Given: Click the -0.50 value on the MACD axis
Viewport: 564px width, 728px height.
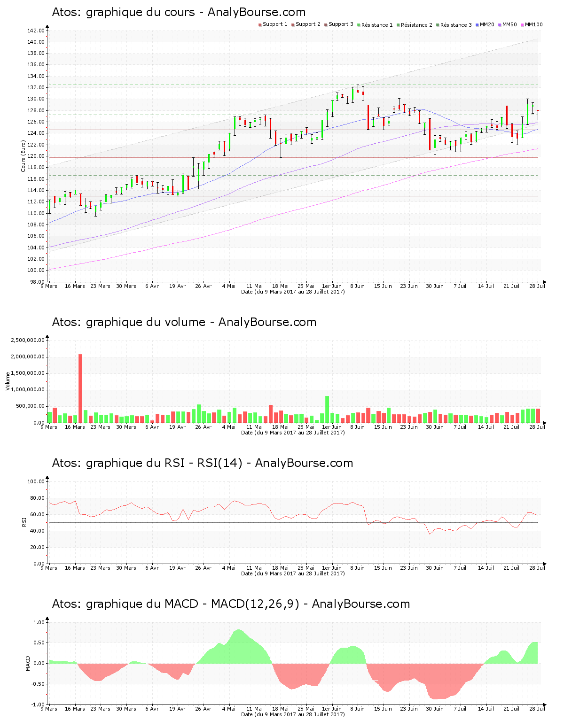Looking at the screenshot, I should pyautogui.click(x=38, y=684).
